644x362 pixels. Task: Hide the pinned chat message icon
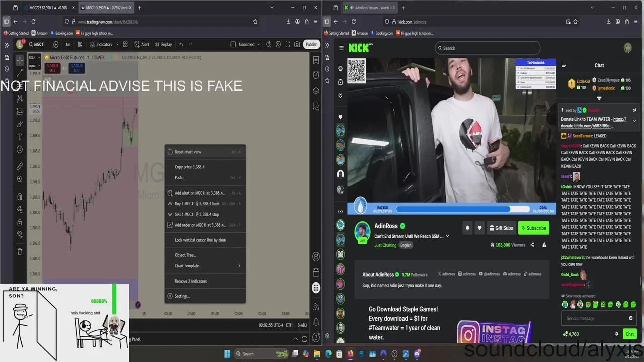(x=634, y=110)
